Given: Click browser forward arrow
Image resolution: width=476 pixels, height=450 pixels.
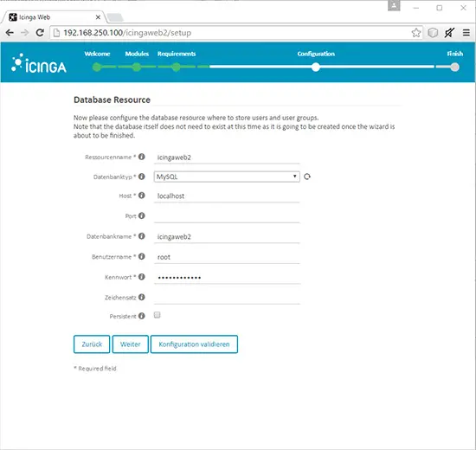Looking at the screenshot, I should (x=24, y=33).
